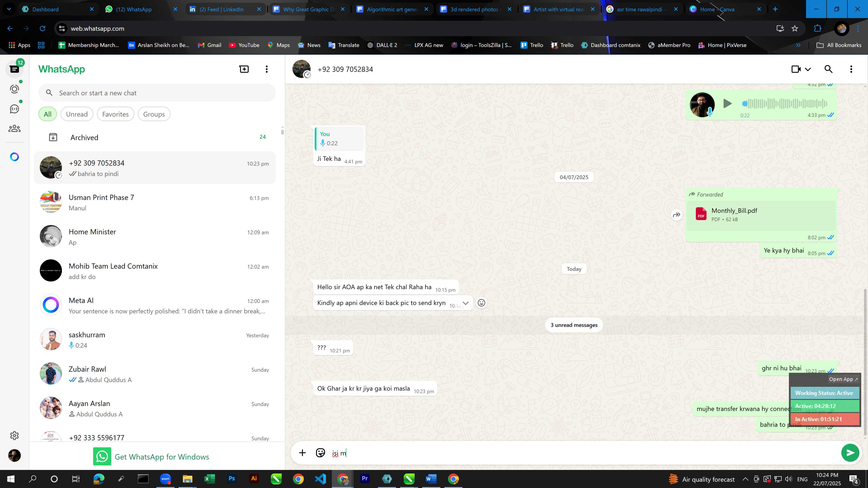Open the Archived chats row

155,137
